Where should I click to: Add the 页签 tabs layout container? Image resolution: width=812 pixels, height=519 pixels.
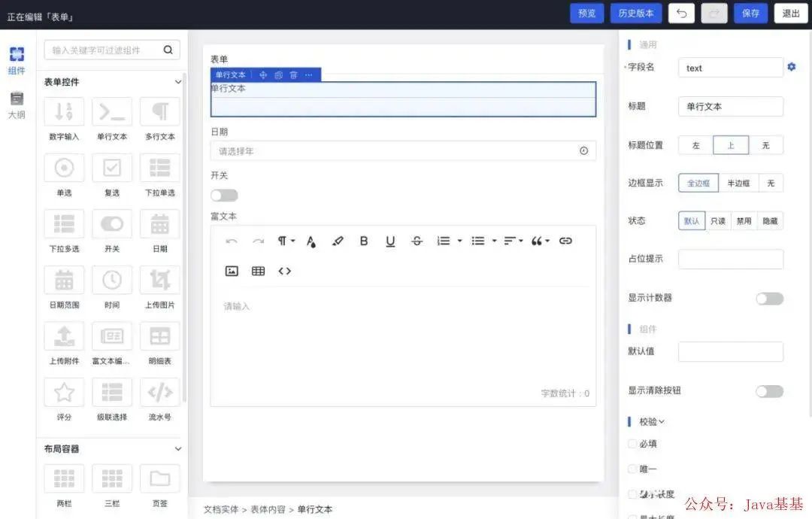click(x=160, y=478)
